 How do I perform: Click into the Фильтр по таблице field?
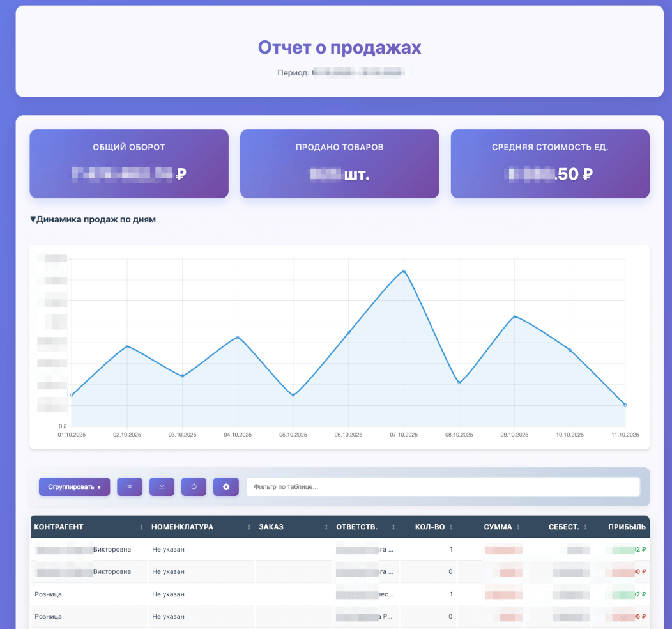(443, 486)
